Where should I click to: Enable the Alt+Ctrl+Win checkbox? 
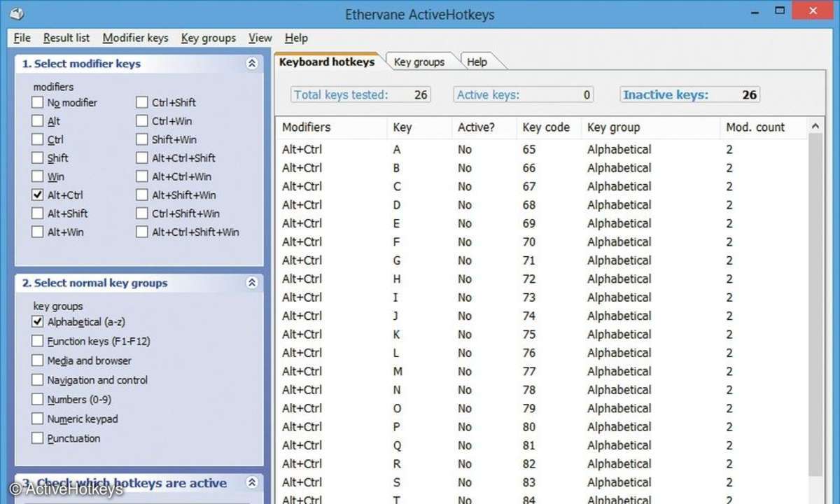tap(142, 176)
